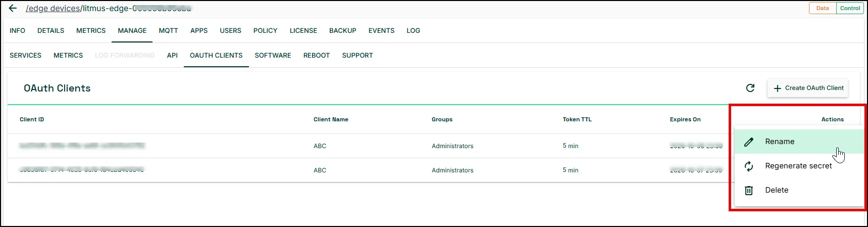The image size is (868, 227).
Task: Click the trash can Delete icon
Action: pos(749,191)
